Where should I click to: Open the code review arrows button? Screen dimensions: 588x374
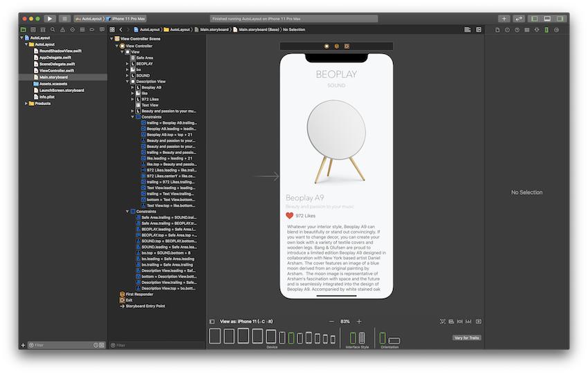coord(519,19)
